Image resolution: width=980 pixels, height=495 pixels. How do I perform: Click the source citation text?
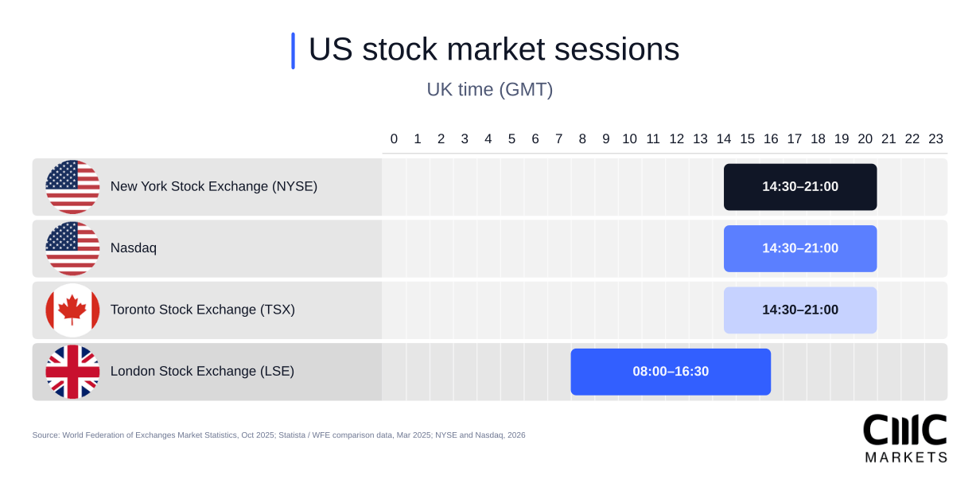(278, 435)
